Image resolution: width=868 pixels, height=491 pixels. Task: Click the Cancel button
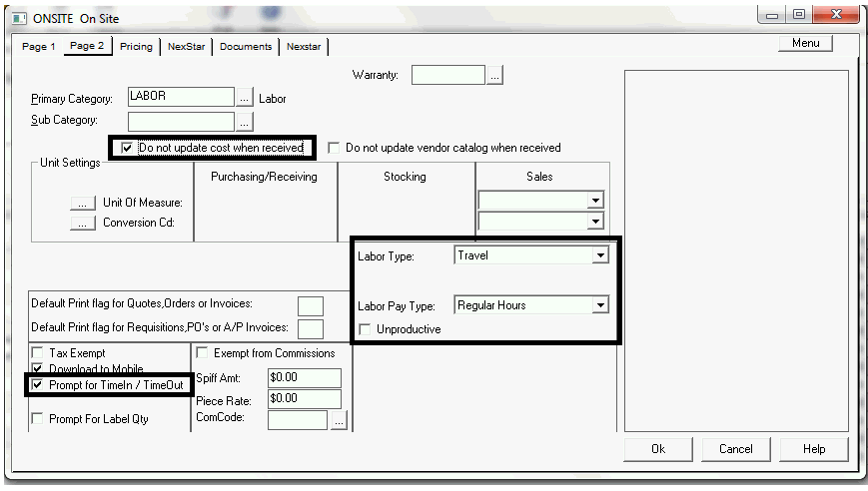(x=735, y=449)
